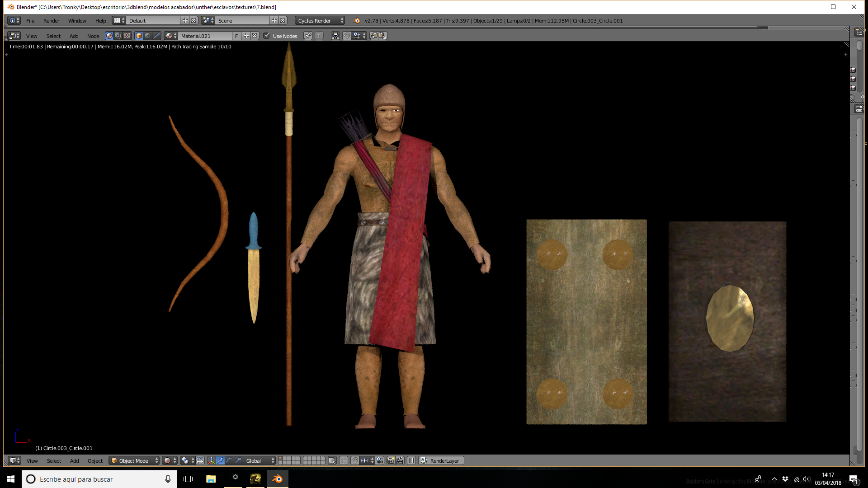The height and width of the screenshot is (488, 868).
Task: Select the texture nodes tree type icon
Action: click(x=127, y=36)
